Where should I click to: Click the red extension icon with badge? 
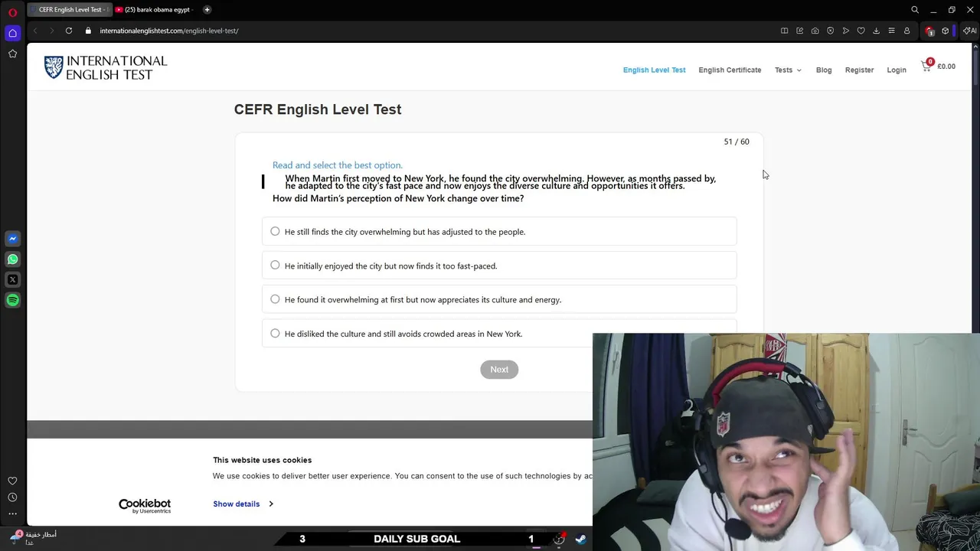coord(929,31)
